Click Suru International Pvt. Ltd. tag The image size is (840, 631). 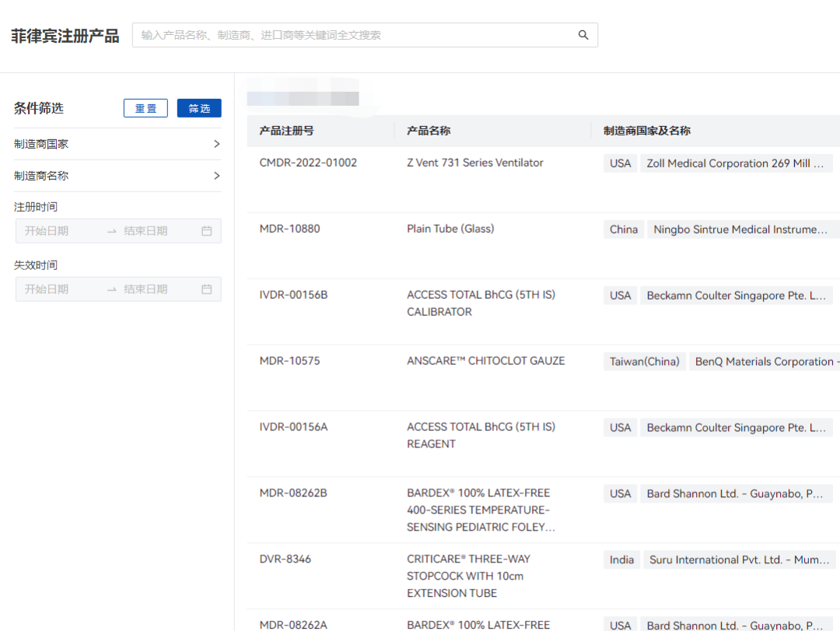click(740, 559)
